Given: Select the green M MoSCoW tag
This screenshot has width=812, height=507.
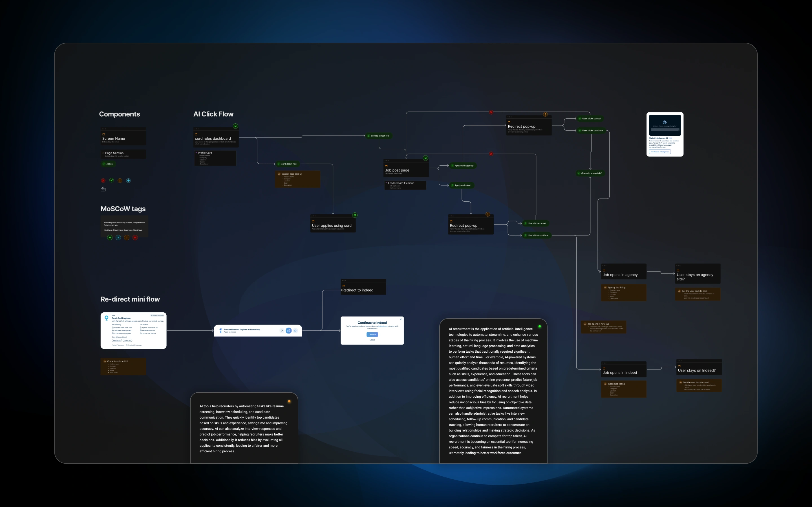Looking at the screenshot, I should (x=110, y=237).
